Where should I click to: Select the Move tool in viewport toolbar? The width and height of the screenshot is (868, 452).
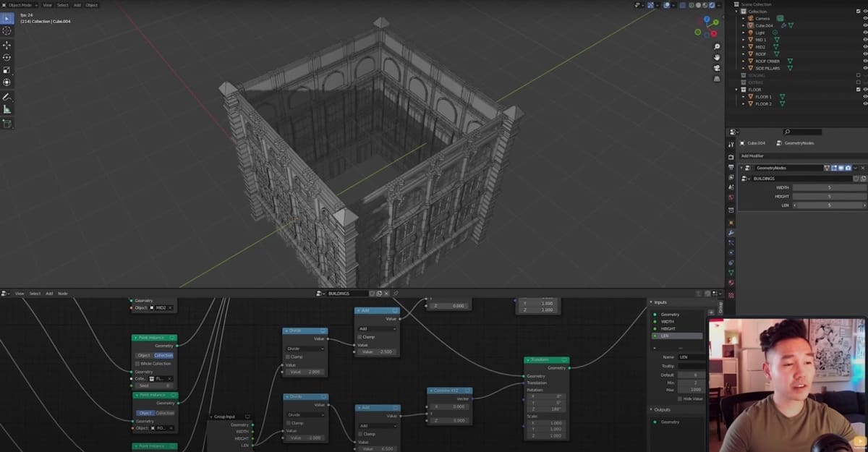coord(7,45)
